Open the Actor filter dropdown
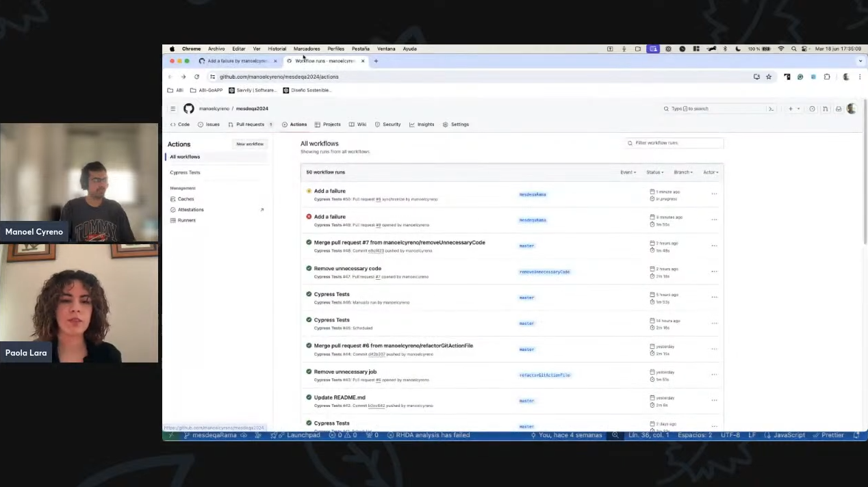868x487 pixels. [x=711, y=172]
